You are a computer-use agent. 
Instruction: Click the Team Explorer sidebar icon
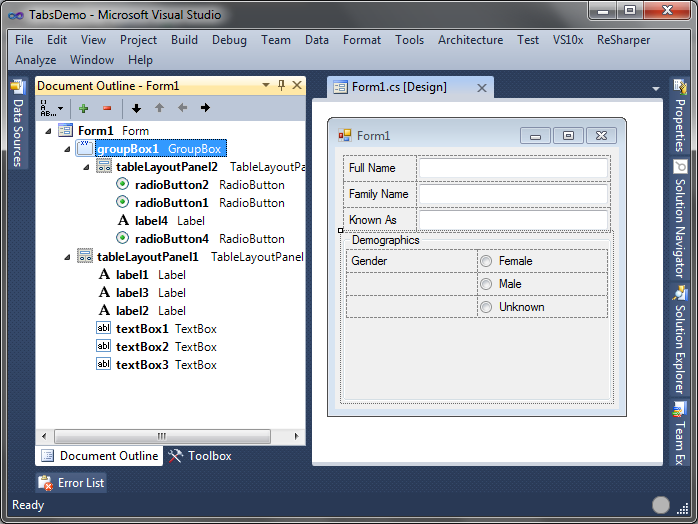pyautogui.click(x=679, y=409)
